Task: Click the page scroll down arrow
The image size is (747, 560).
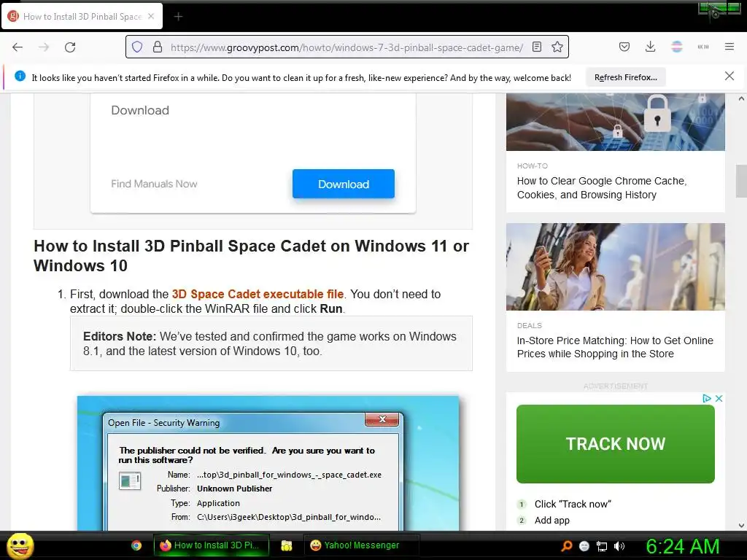Action: click(x=741, y=526)
